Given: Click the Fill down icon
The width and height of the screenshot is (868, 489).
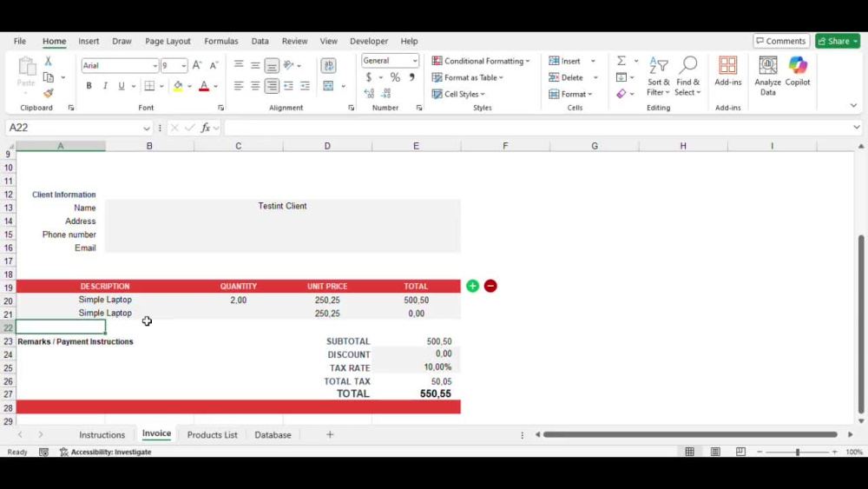Looking at the screenshot, I should [x=621, y=77].
